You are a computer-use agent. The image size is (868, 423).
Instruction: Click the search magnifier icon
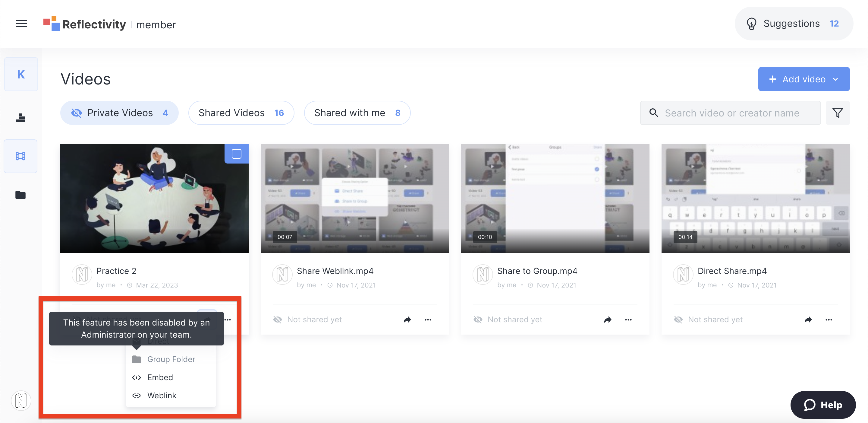(654, 113)
